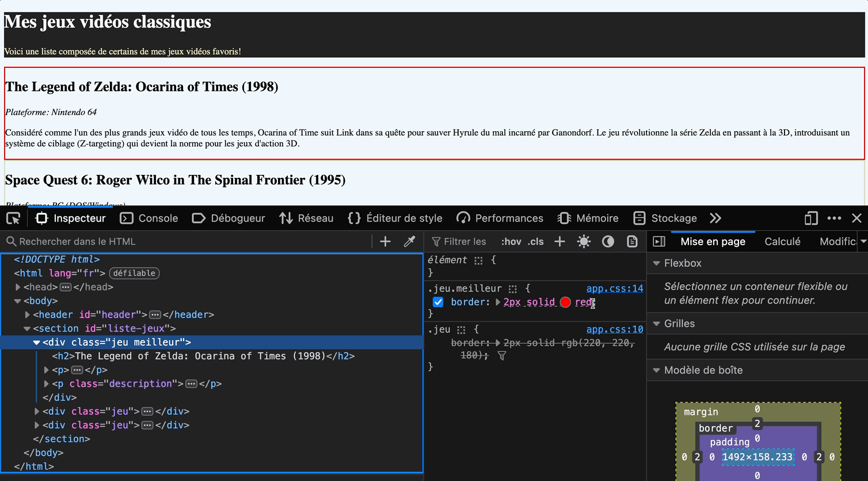This screenshot has width=868, height=481.
Task: Uncheck the border property checkbox
Action: (x=438, y=302)
